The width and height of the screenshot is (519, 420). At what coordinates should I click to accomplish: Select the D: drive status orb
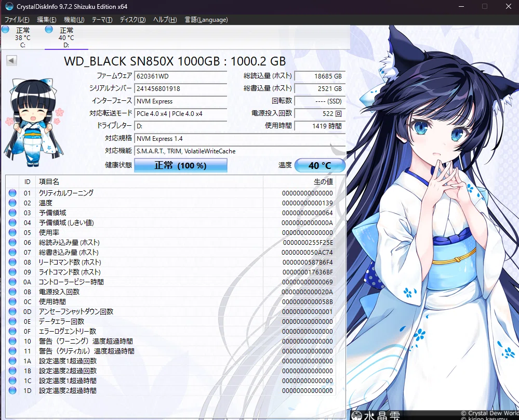(49, 30)
